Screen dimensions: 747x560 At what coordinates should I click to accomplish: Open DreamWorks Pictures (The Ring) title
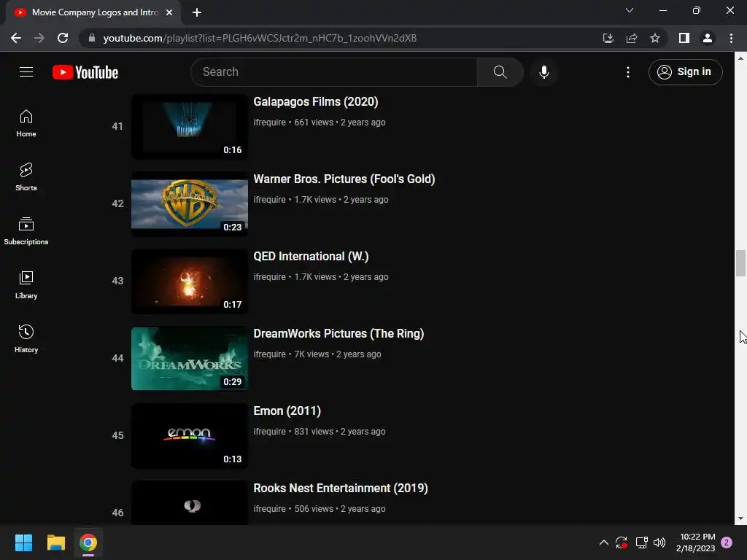(x=338, y=334)
